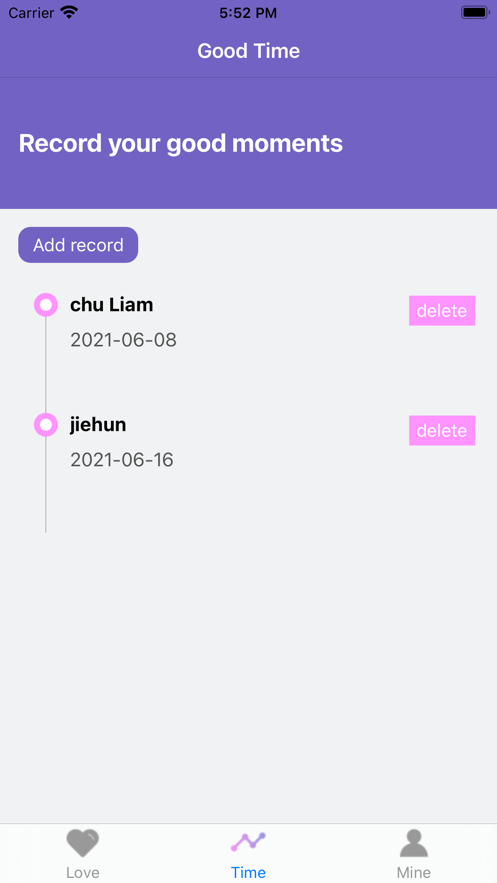Viewport: 497px width, 883px height.
Task: Select the Time tab label
Action: (x=248, y=872)
